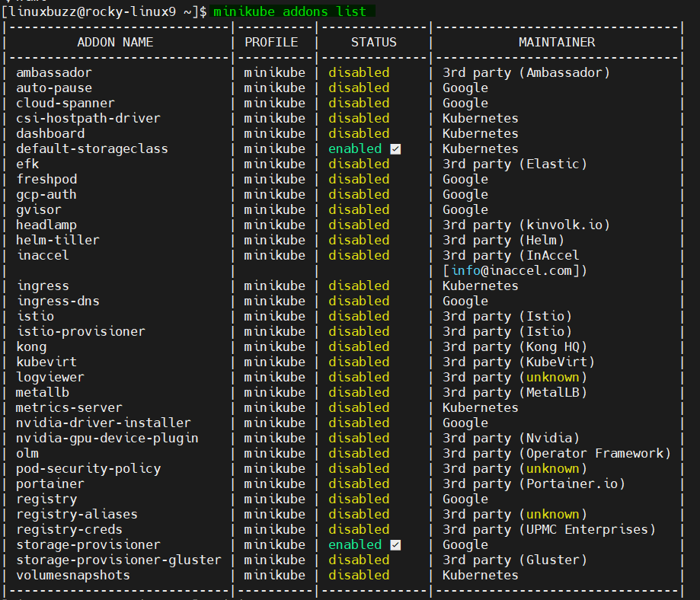Select the 'efk' addon name
Screen dimensions: 700x600
(27, 164)
